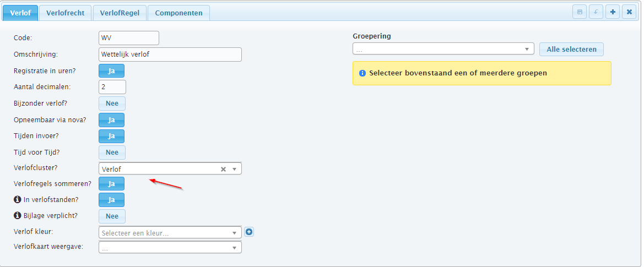Toggle Registratie in uren Ja switch
The image size is (644, 267).
point(111,71)
